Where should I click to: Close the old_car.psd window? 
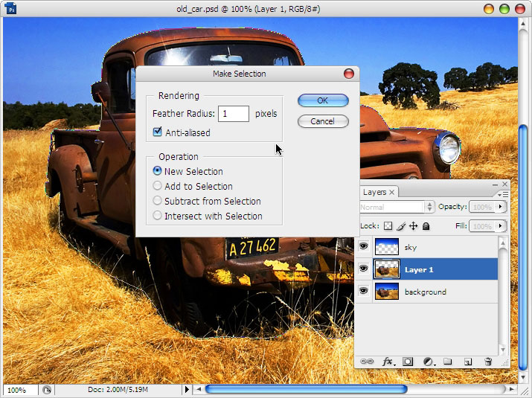tap(520, 9)
